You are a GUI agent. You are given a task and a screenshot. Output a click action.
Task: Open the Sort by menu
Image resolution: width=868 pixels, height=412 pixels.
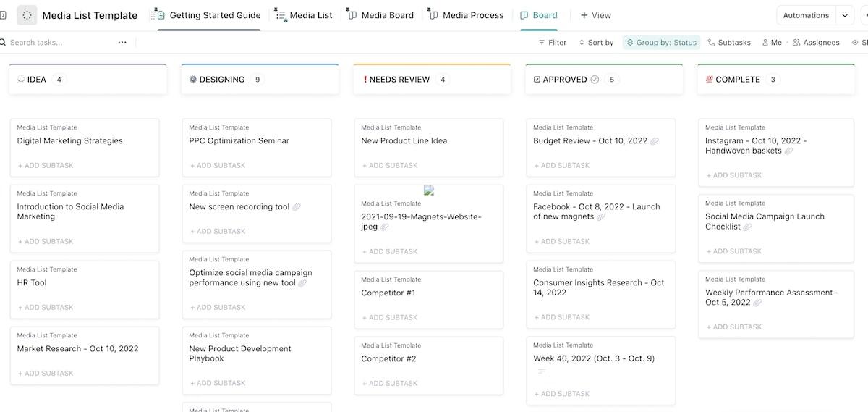(x=596, y=43)
